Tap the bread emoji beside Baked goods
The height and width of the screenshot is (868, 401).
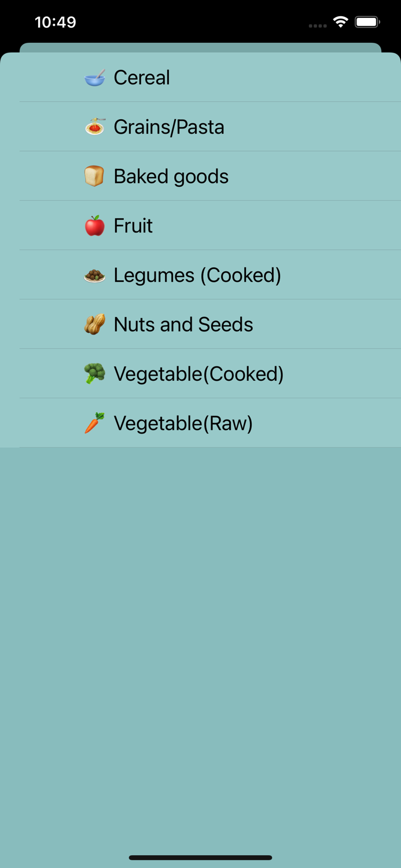(x=95, y=176)
